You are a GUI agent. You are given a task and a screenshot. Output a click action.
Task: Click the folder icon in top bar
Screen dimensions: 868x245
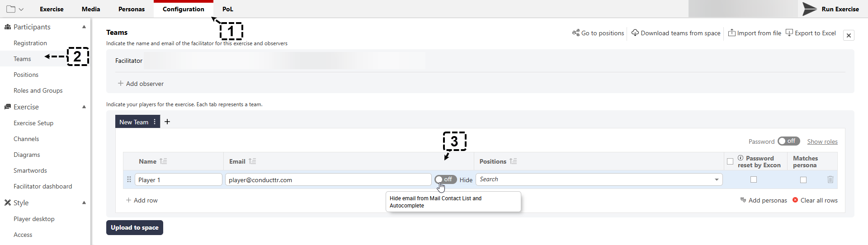[11, 9]
